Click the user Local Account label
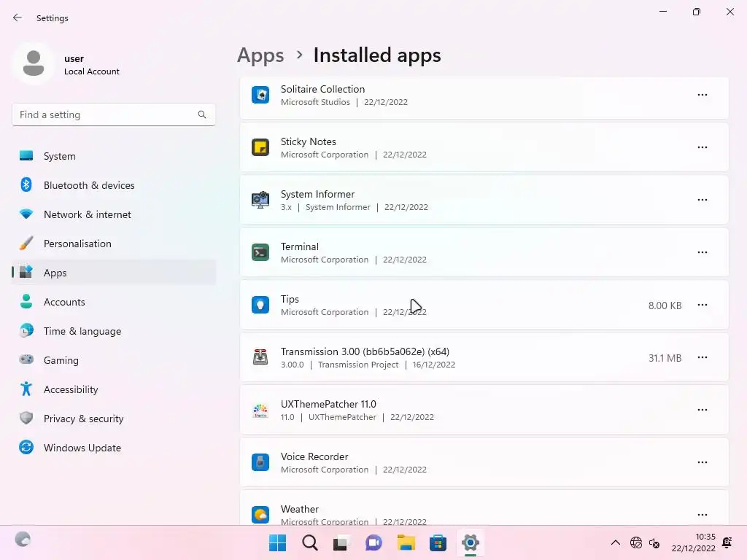747x560 pixels. pos(92,71)
